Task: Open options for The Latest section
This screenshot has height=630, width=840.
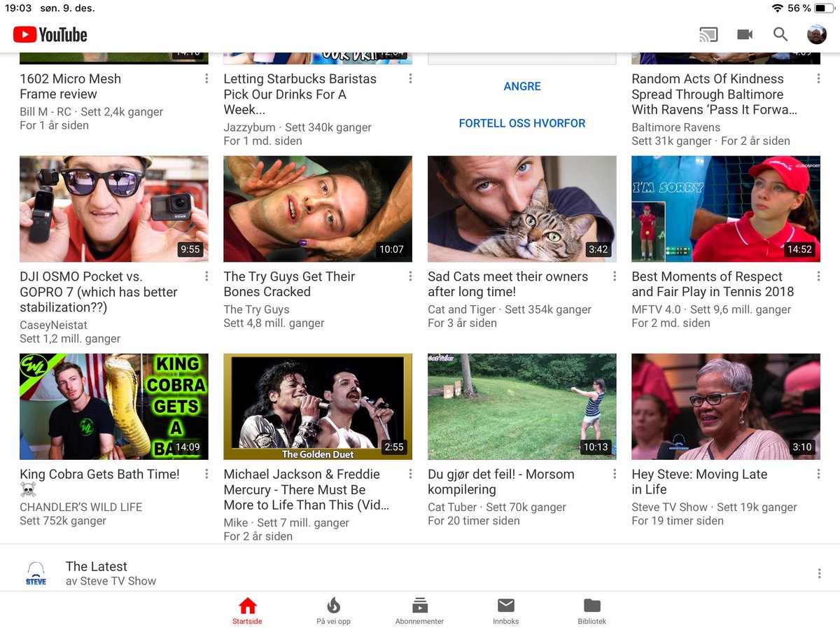Action: pos(819,573)
